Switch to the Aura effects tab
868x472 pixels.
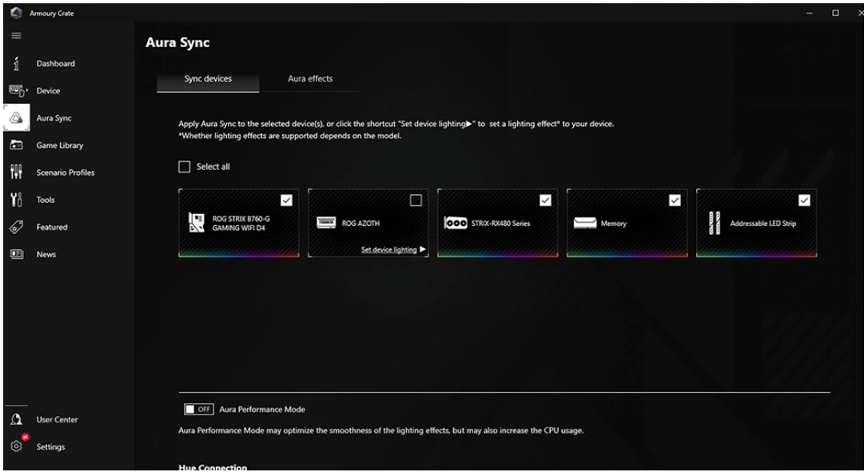(x=310, y=79)
